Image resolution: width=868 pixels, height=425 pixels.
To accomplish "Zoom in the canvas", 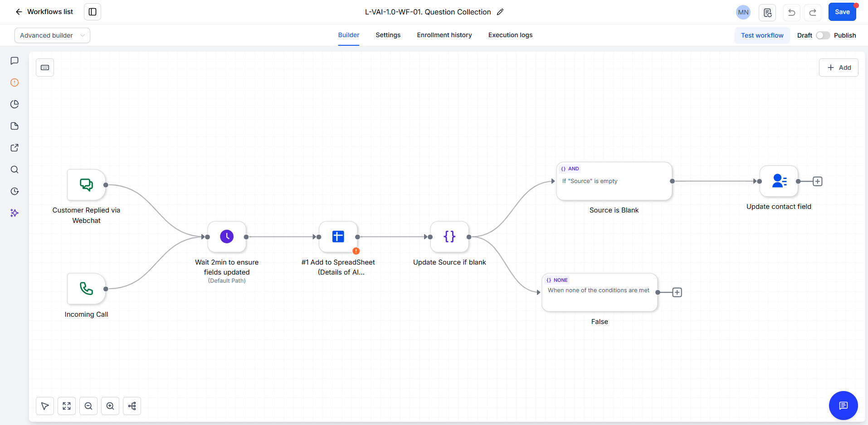I will coord(110,406).
